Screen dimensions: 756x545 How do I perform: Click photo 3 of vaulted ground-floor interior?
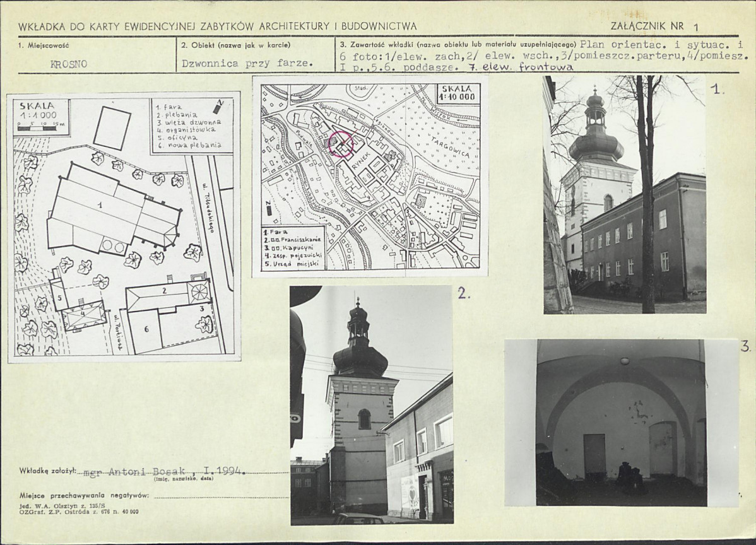point(622,423)
